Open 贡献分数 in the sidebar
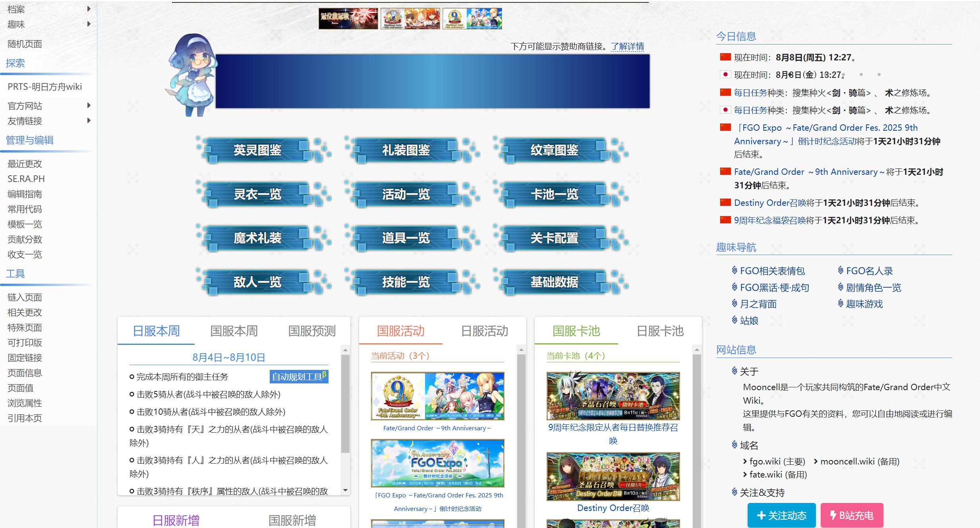The image size is (980, 528). click(25, 239)
